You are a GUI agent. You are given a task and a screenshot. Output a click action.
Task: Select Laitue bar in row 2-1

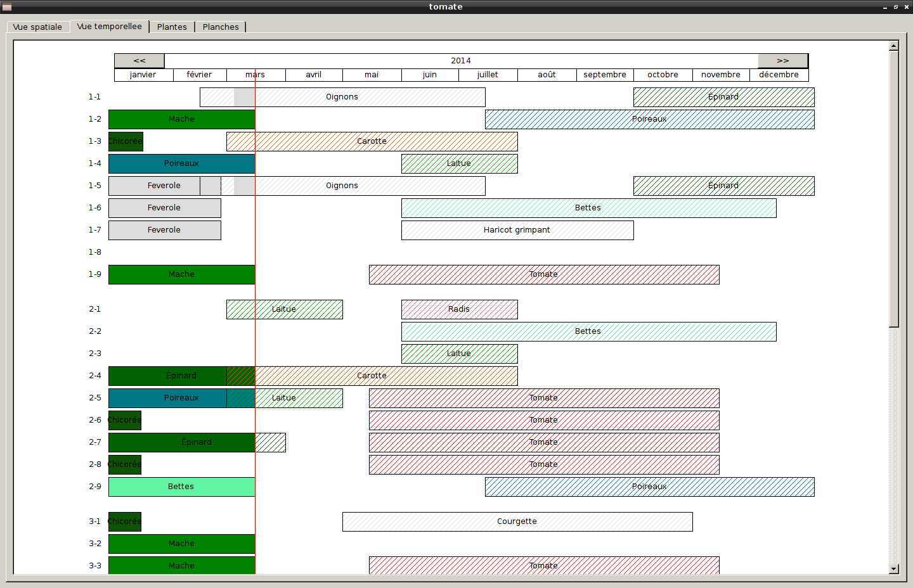coord(284,309)
